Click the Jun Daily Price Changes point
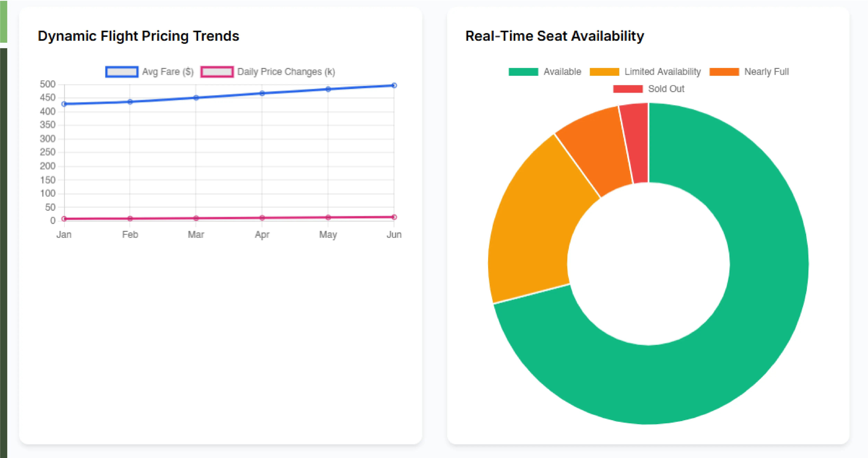Image resolution: width=868 pixels, height=458 pixels. pyautogui.click(x=394, y=217)
